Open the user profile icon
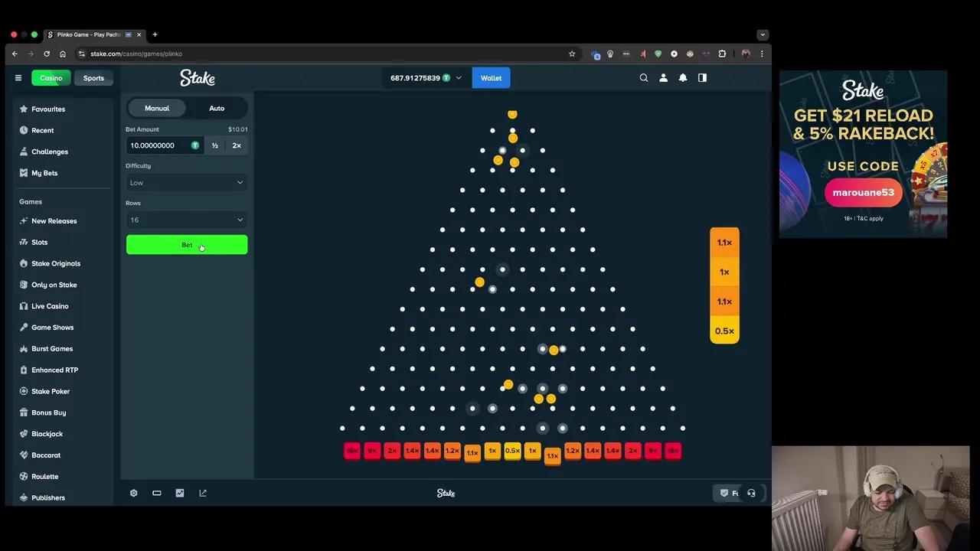 coord(663,78)
